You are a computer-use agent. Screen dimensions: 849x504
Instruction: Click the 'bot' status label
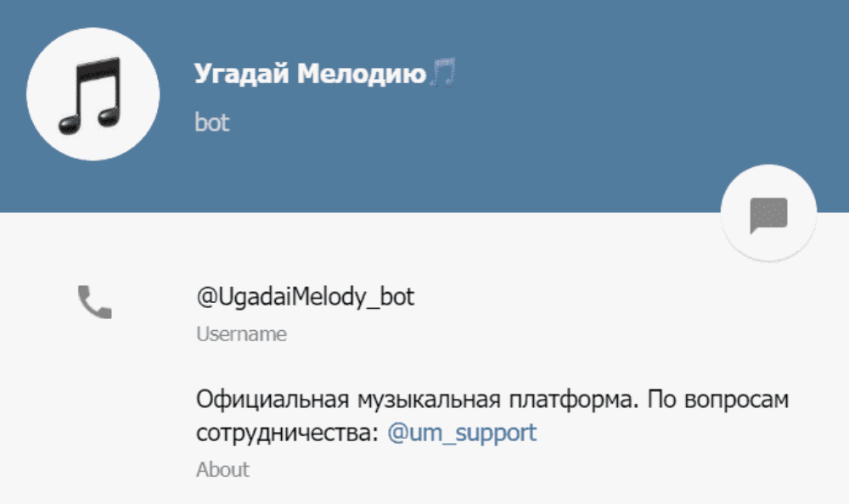pos(211,122)
